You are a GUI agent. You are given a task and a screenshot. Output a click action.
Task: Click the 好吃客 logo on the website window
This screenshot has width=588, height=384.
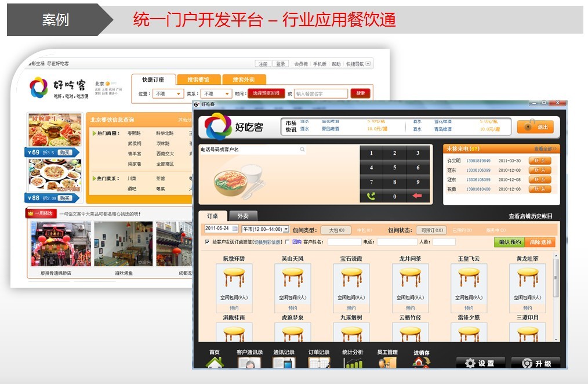(59, 88)
